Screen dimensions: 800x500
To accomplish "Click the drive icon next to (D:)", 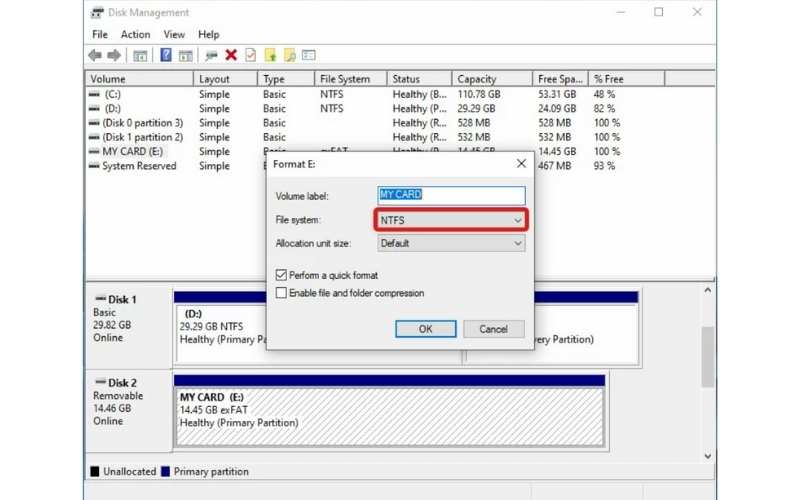I will click(94, 108).
